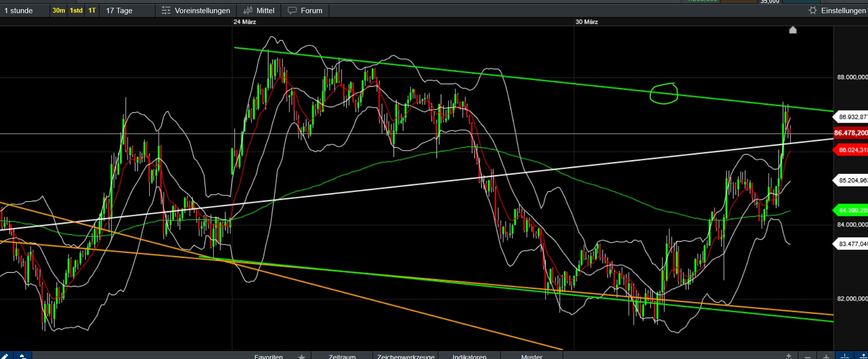Click the house-shaped marker above the chart
This screenshot has height=359, width=868.
pyautogui.click(x=793, y=30)
